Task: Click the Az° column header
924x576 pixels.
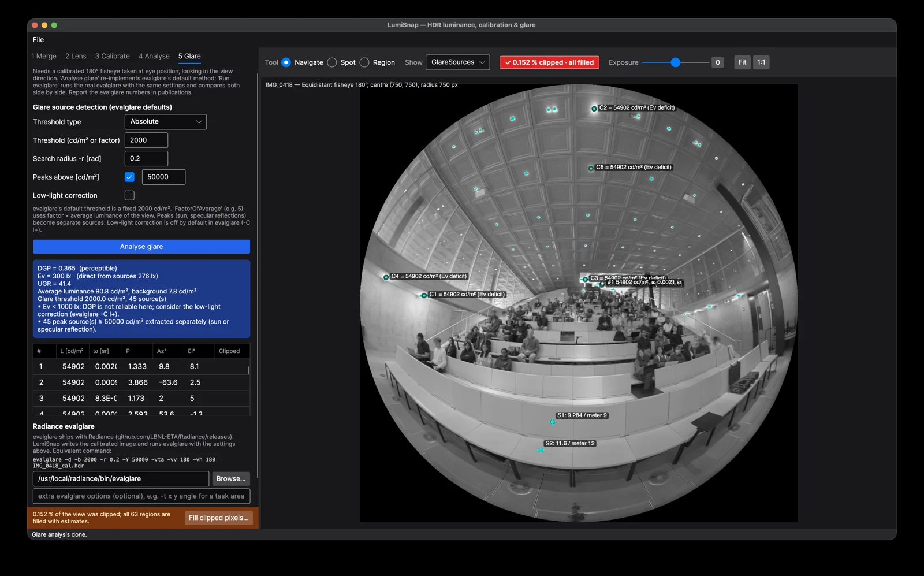Action: pos(167,351)
